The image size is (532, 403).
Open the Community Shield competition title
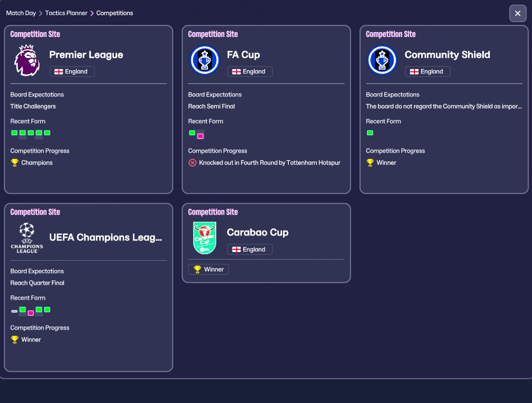pyautogui.click(x=448, y=55)
